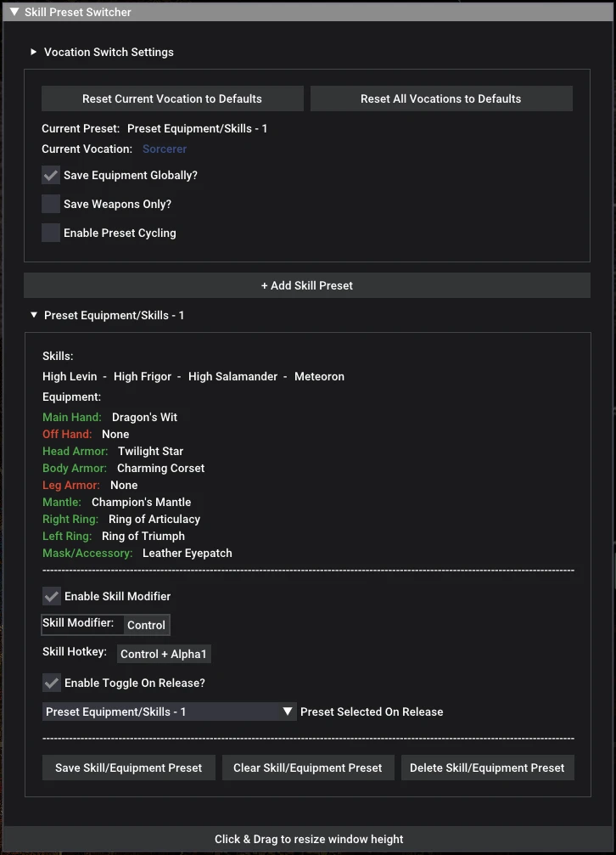Disable the Enable Skill Modifier checkbox
The image size is (616, 855).
(51, 596)
